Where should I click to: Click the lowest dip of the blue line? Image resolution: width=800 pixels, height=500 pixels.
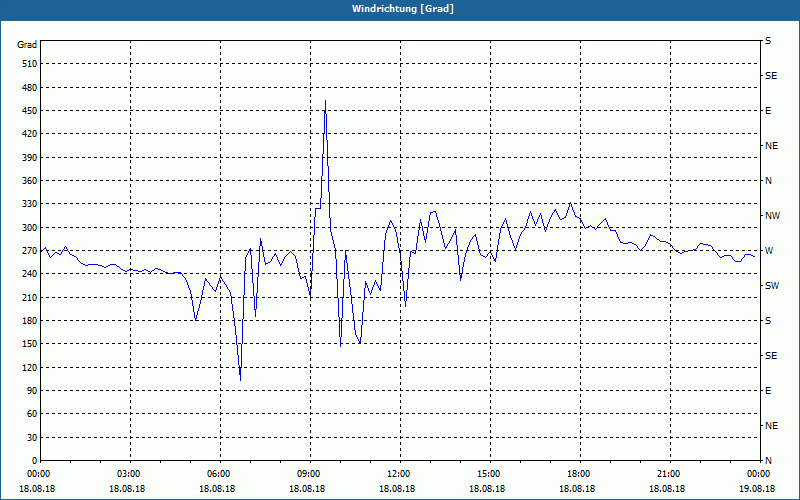pyautogui.click(x=240, y=379)
